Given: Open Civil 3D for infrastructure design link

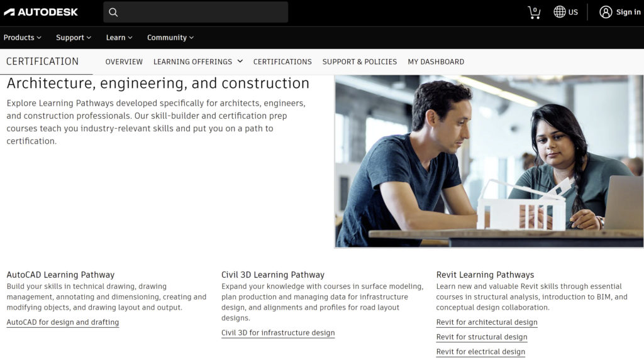Looking at the screenshot, I should coord(278,333).
